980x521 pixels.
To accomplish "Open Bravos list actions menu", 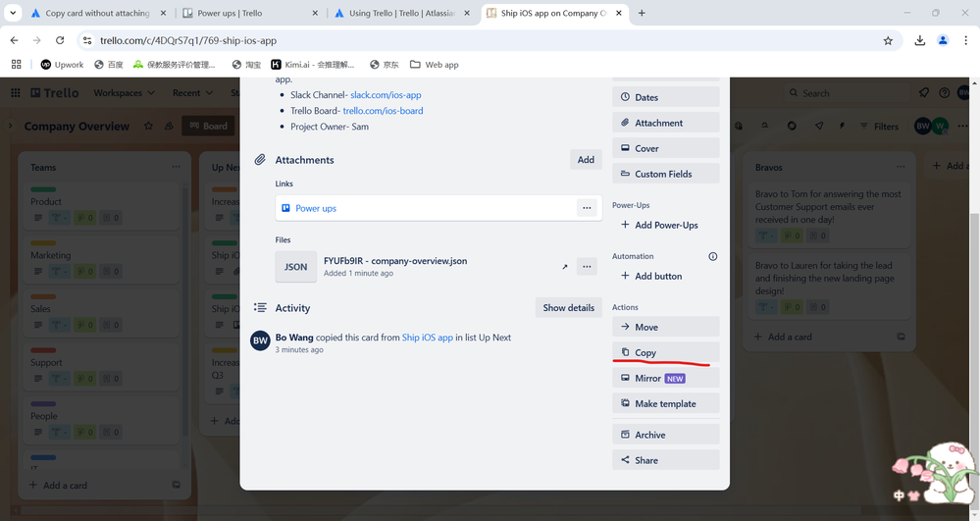I will 900,167.
